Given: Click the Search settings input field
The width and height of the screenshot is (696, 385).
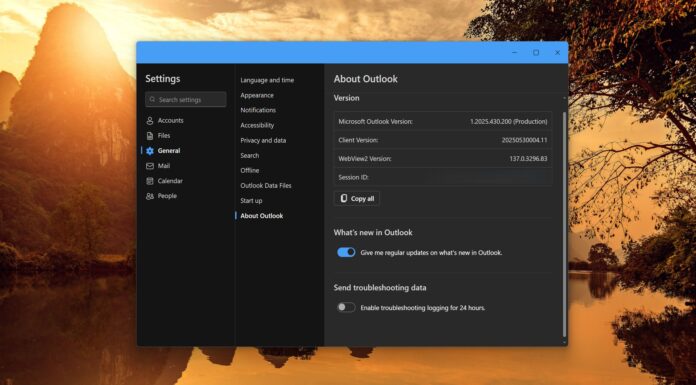Looking at the screenshot, I should [186, 99].
